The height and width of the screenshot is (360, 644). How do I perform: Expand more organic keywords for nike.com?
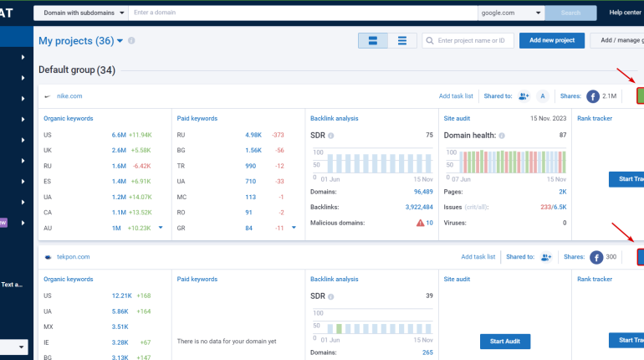tap(161, 227)
